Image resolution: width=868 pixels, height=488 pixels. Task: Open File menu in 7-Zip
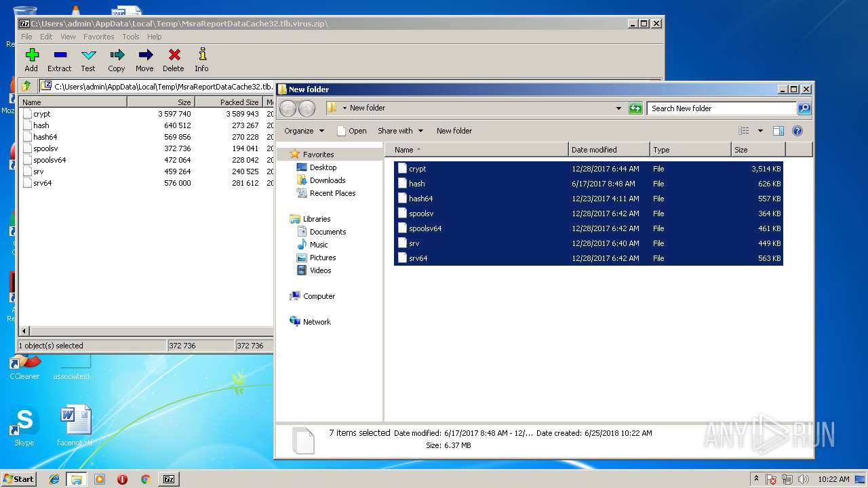click(x=26, y=37)
